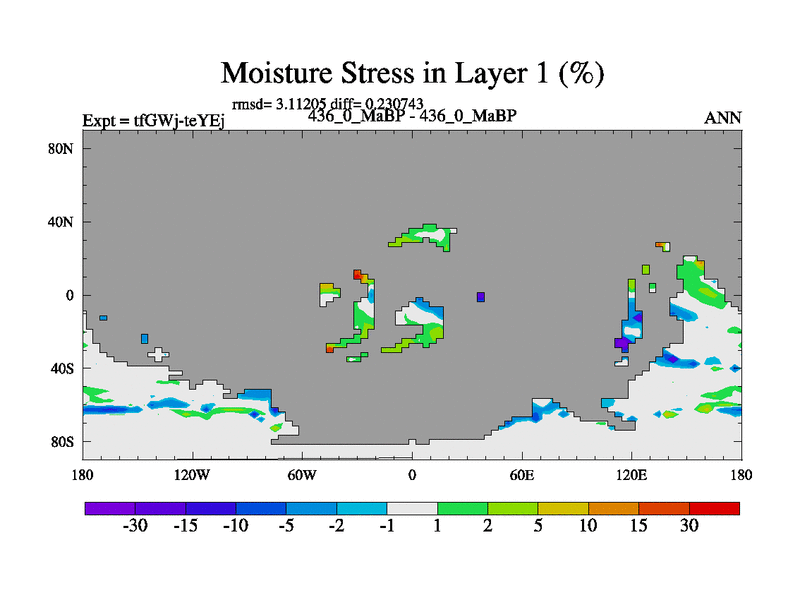Click the -30 colorbar tick label
The width and height of the screenshot is (800, 600).
pos(135,527)
